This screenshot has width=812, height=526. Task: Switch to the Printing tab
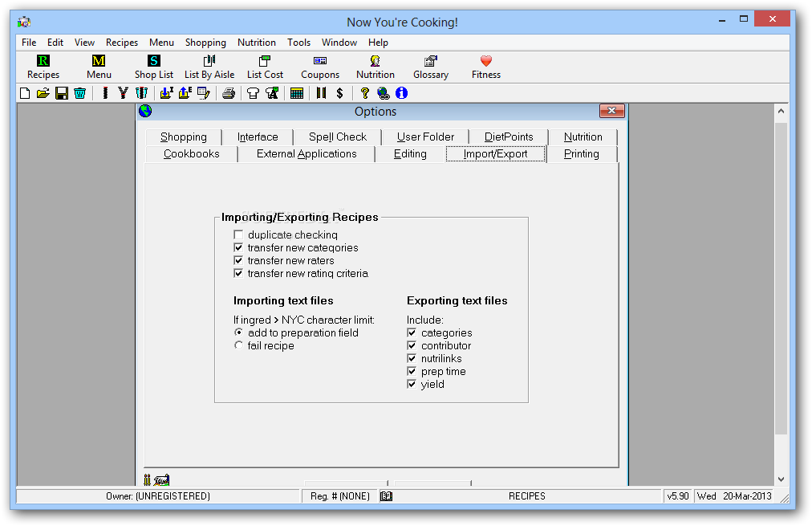[x=582, y=154]
